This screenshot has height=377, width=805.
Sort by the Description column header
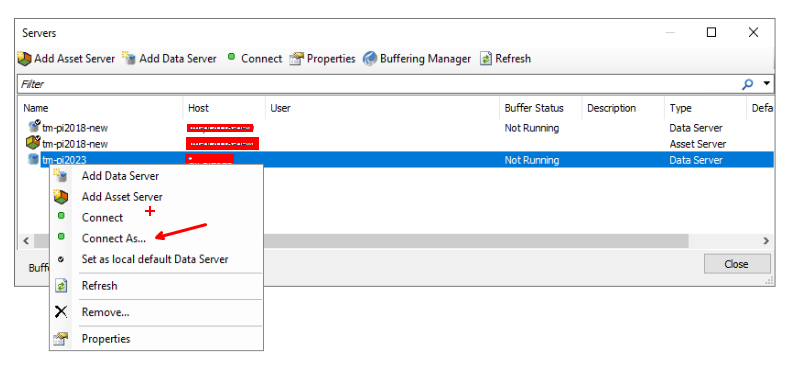611,108
